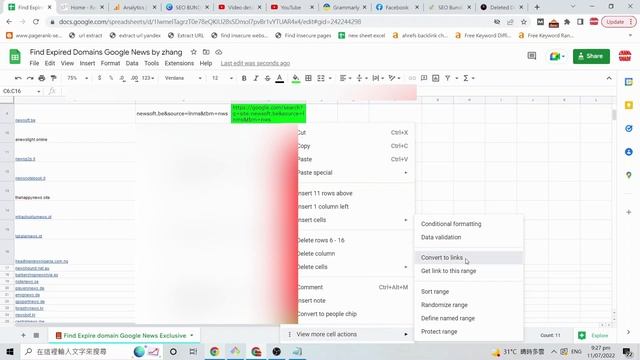Open the sheet tab dropdown arrow
Screen dimensions: 640x360
point(191,336)
